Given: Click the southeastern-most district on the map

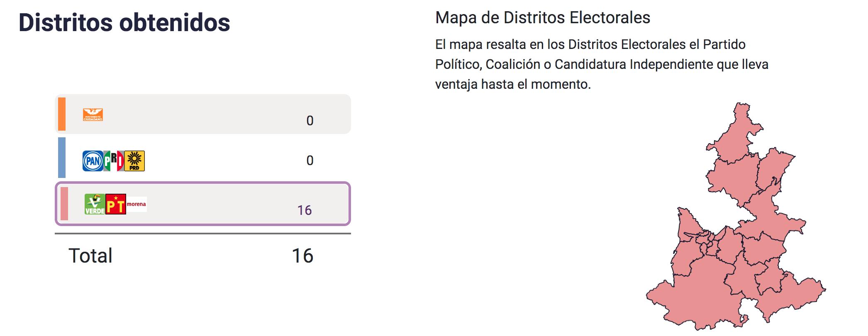Looking at the screenshot, I should [x=788, y=299].
